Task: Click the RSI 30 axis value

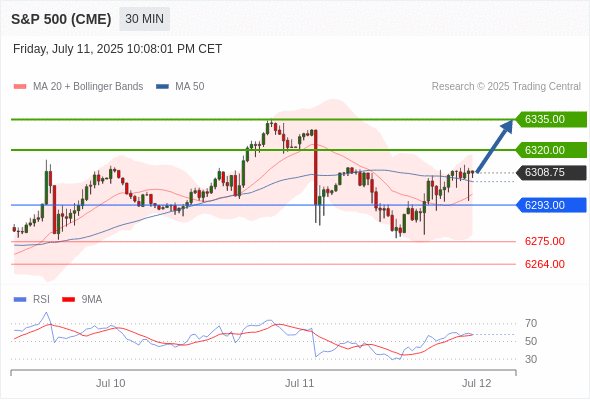Action: 531,359
